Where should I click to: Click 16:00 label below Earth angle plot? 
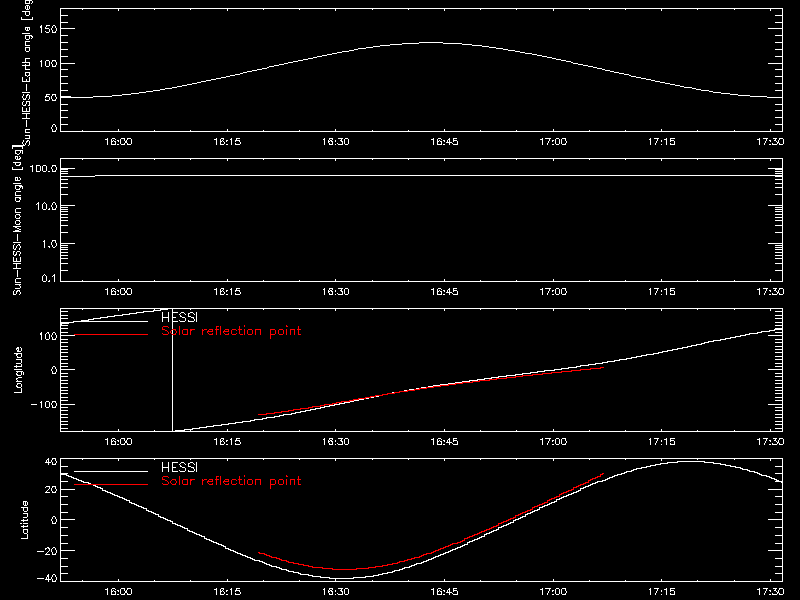tap(118, 142)
